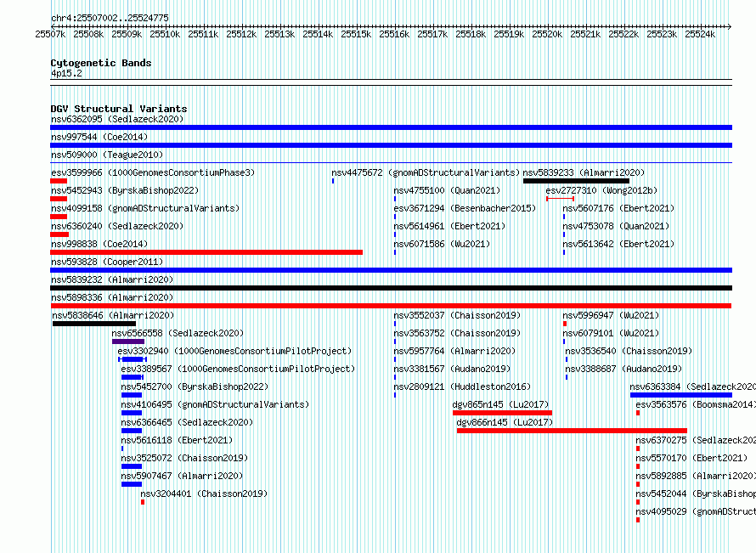Click the nsv998838 (Coe2014) label
This screenshot has height=553, width=756.
point(99,244)
